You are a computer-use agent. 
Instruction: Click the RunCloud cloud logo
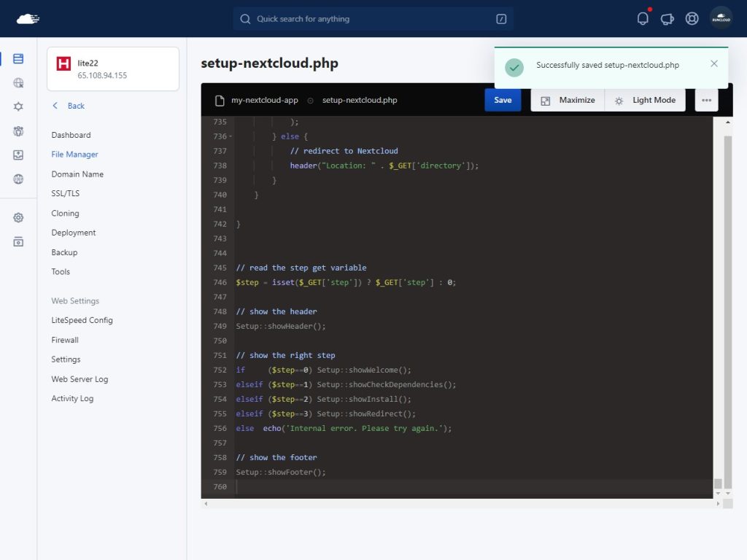[28, 19]
